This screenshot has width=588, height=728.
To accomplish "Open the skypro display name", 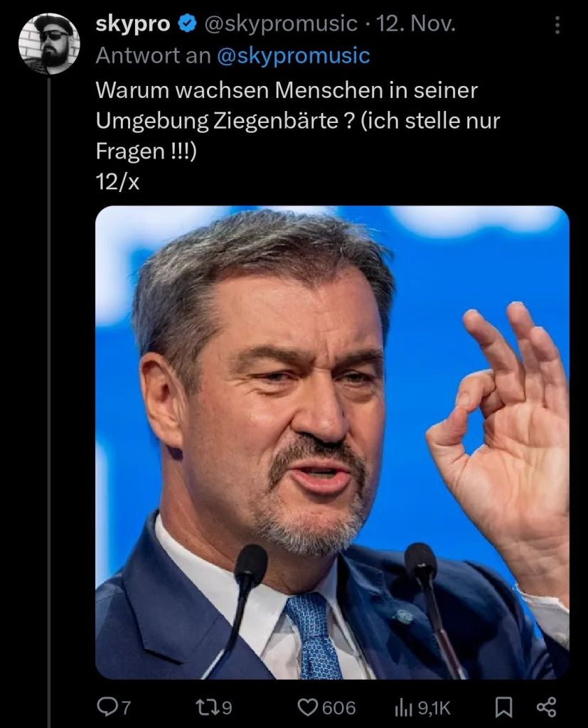I will [x=133, y=24].
